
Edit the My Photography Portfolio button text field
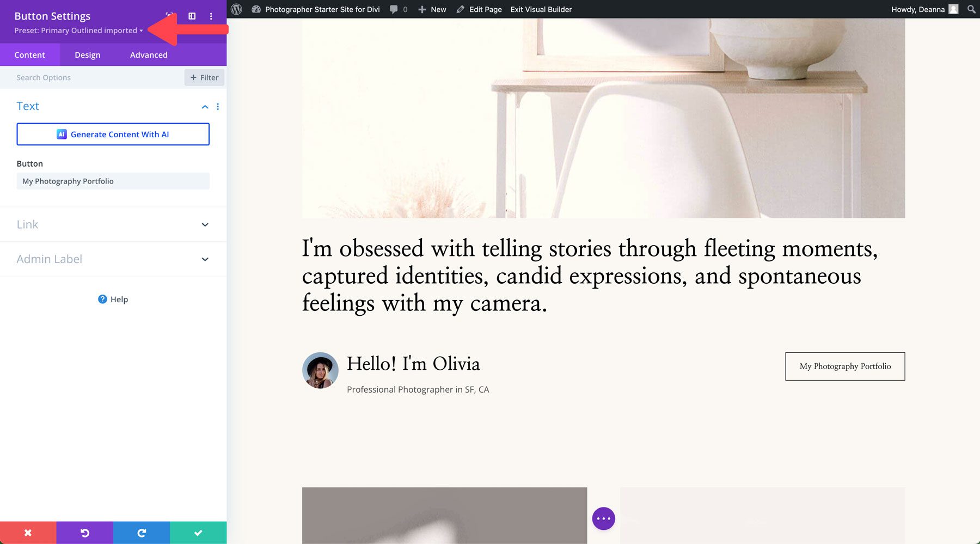click(113, 181)
